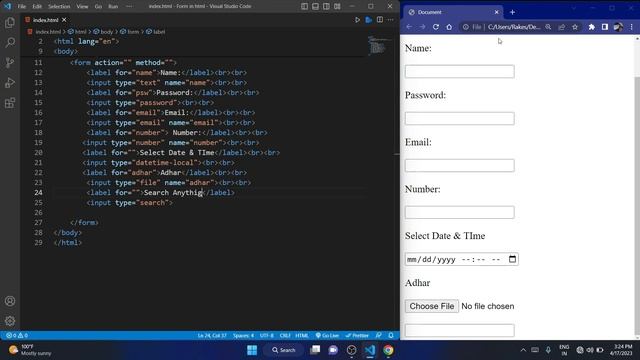Open editor More Actions ellipsis
The width and height of the screenshot is (640, 360).
(391, 20)
